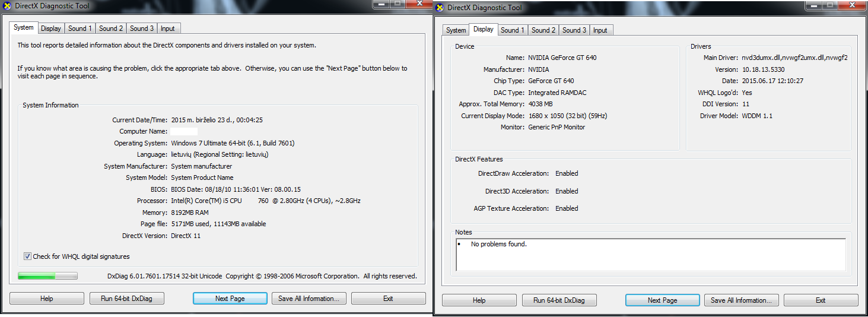Minimize the left DirectX Diagnostic Tool window
Image resolution: width=868 pixels, height=317 pixels.
[381, 3]
